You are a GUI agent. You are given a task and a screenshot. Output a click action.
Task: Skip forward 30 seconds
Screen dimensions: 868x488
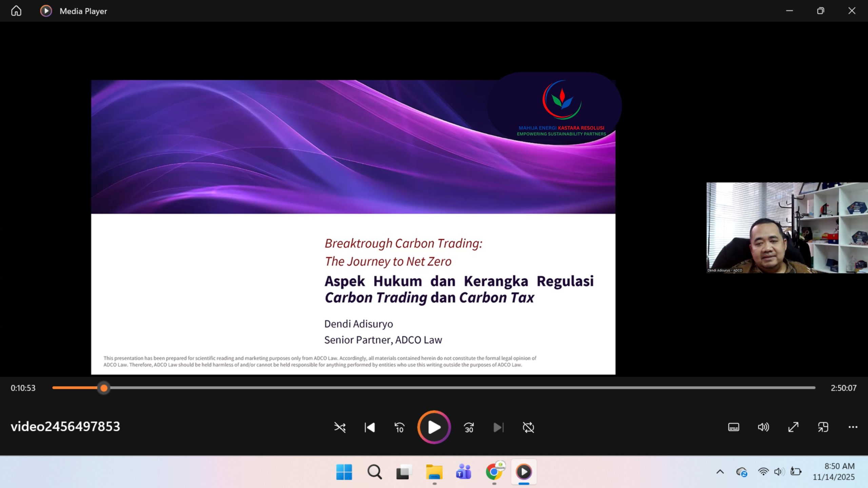tap(469, 427)
